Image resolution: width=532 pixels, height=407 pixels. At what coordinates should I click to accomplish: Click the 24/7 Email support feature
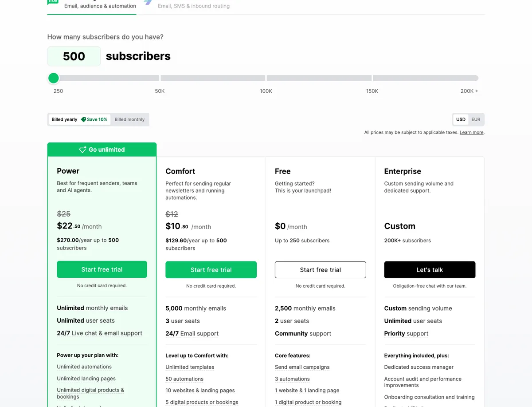pos(192,334)
